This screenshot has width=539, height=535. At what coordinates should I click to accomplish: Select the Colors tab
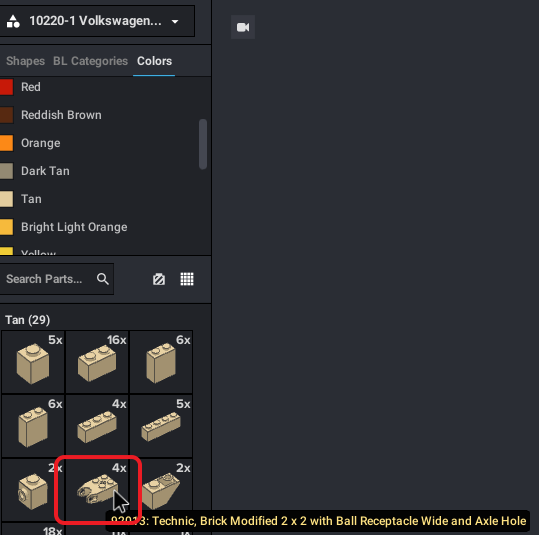pyautogui.click(x=154, y=61)
